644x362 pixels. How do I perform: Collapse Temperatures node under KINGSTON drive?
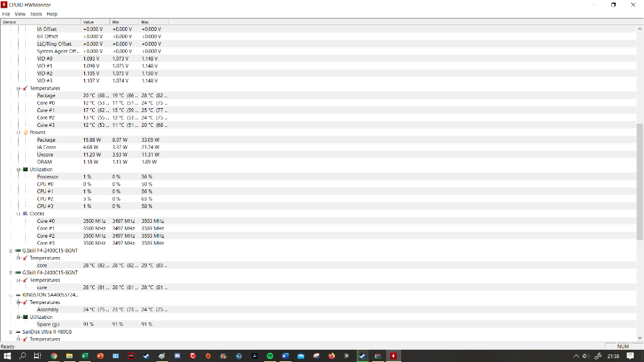(19, 303)
